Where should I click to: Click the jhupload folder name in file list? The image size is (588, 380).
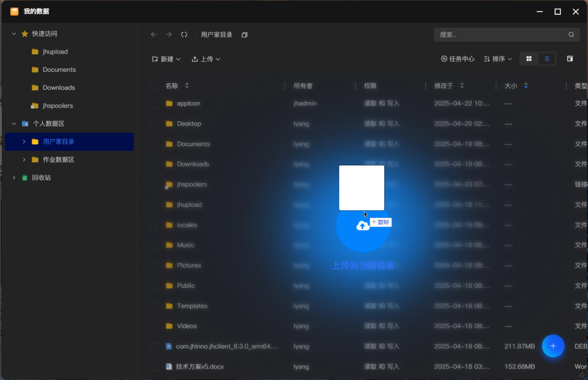pos(190,205)
